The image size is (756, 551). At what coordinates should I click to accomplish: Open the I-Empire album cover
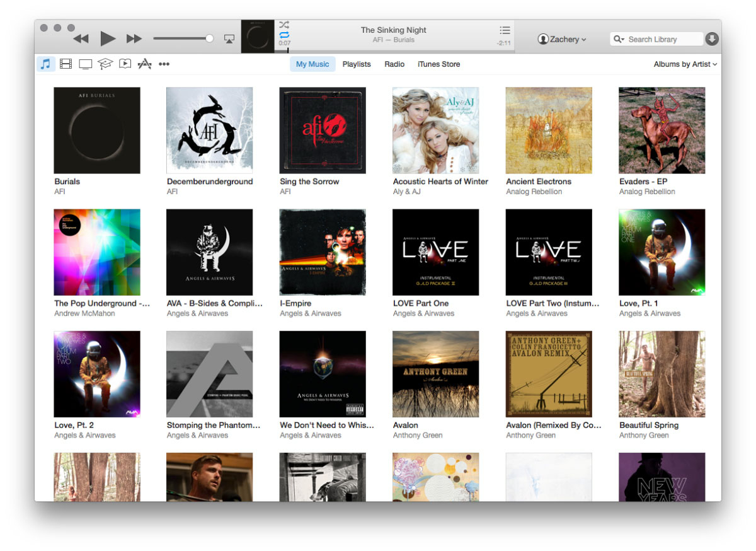click(x=323, y=252)
